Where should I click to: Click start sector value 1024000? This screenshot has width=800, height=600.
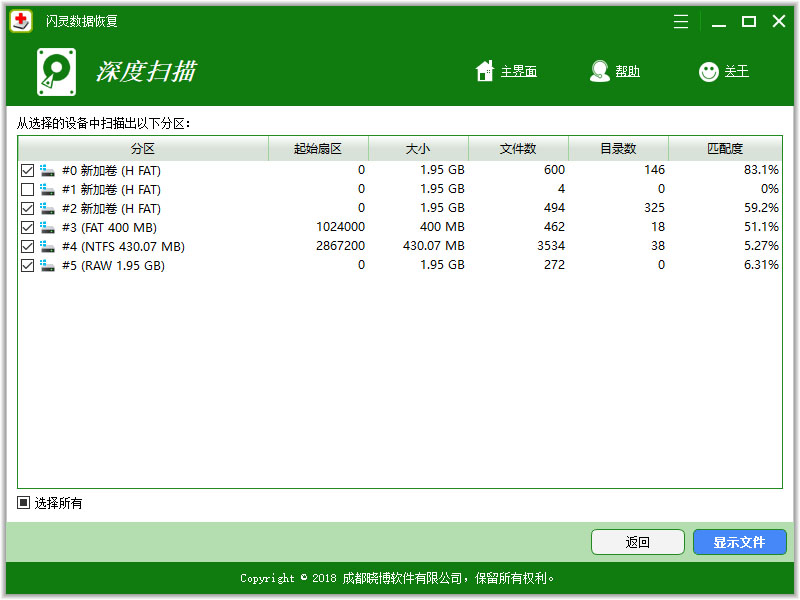click(x=340, y=227)
